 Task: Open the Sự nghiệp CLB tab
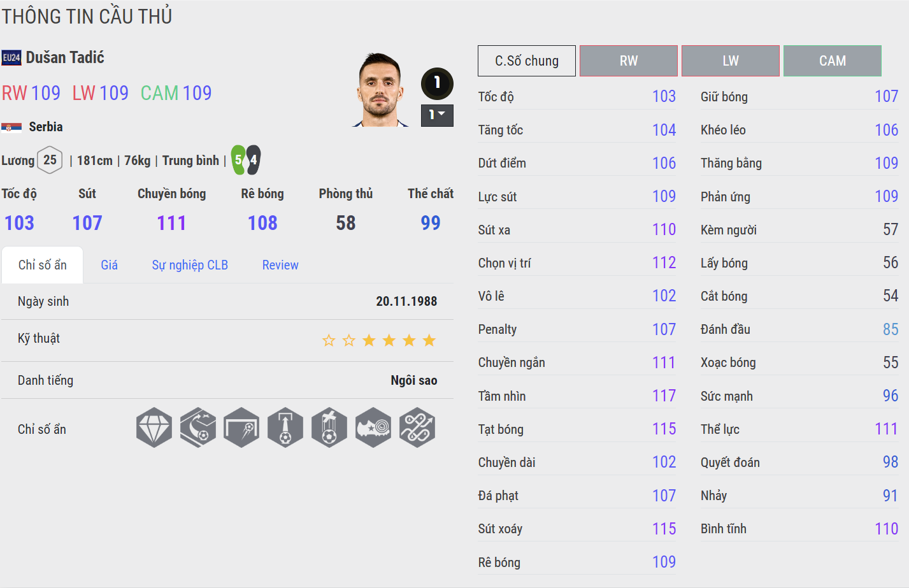tap(190, 265)
